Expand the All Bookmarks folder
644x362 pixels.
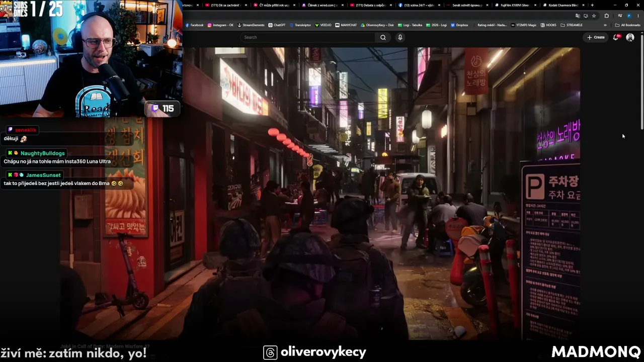pyautogui.click(x=628, y=25)
